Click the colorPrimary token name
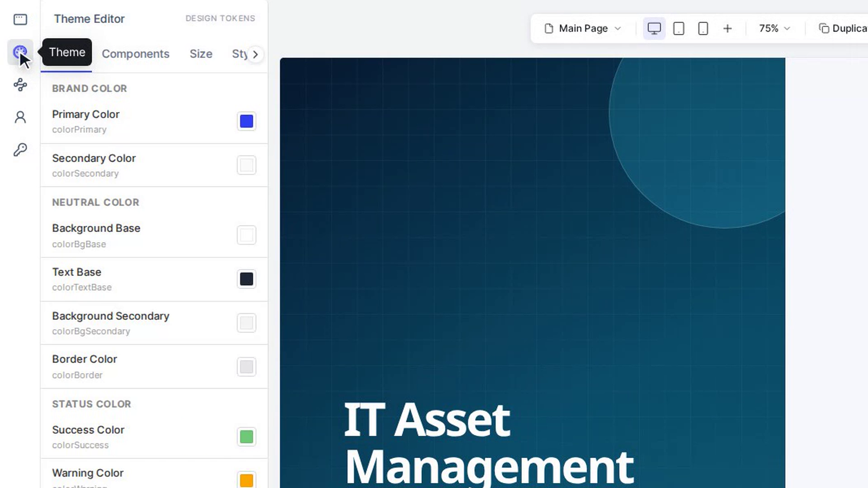 79,130
